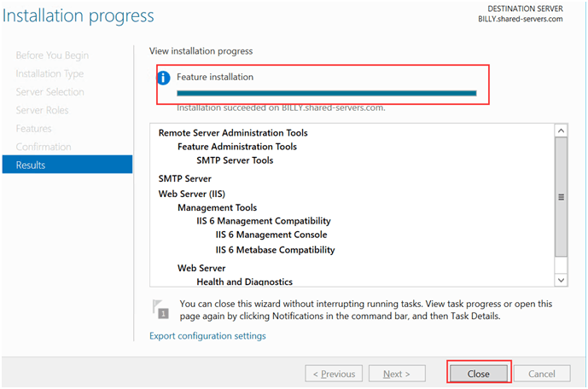The width and height of the screenshot is (588, 389).
Task: Click the Cancel button
Action: [542, 374]
